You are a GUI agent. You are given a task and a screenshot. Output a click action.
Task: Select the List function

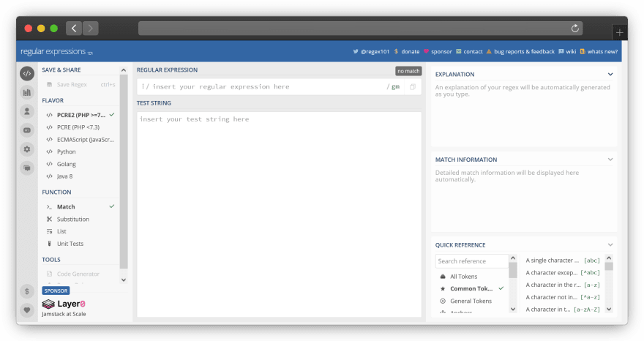pyautogui.click(x=80, y=231)
